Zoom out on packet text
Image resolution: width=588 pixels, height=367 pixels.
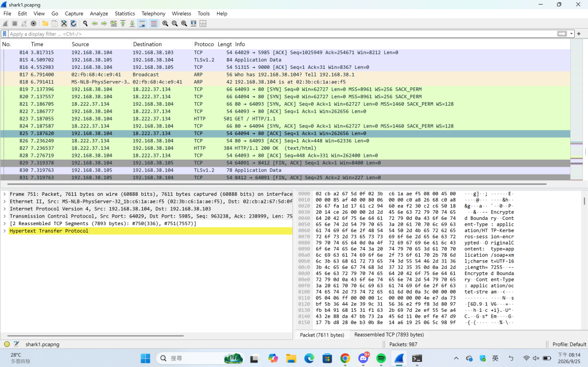[175, 24]
